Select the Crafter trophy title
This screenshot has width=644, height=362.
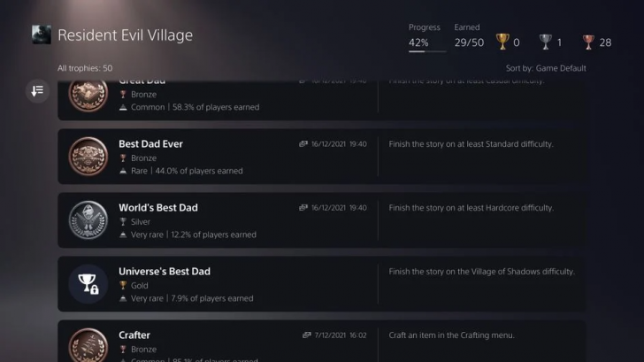134,335
